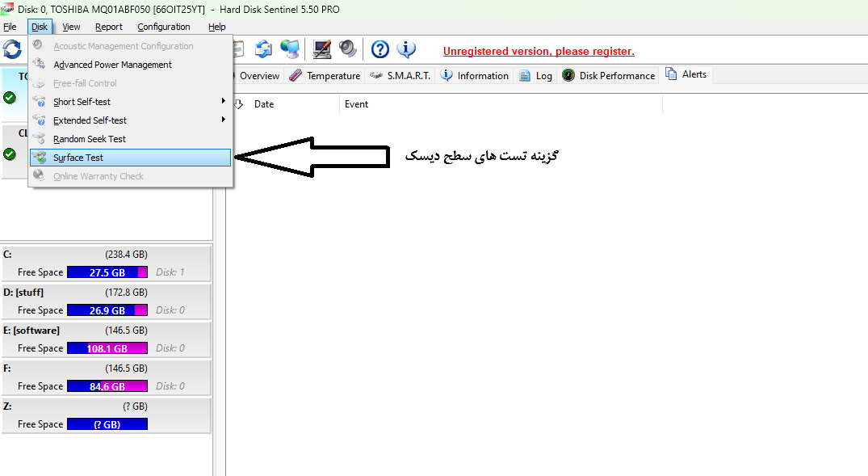Open the Configuration menu
Image resolution: width=868 pixels, height=476 pixels.
[x=163, y=27]
